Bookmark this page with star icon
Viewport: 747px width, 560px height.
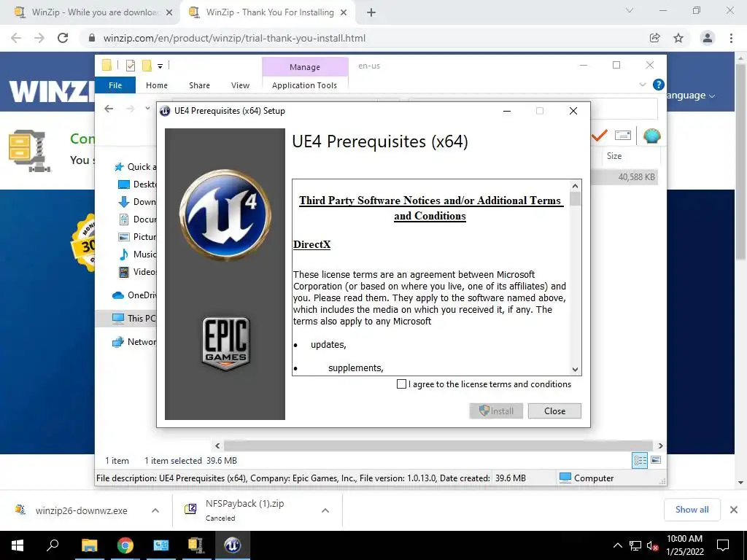(x=678, y=38)
